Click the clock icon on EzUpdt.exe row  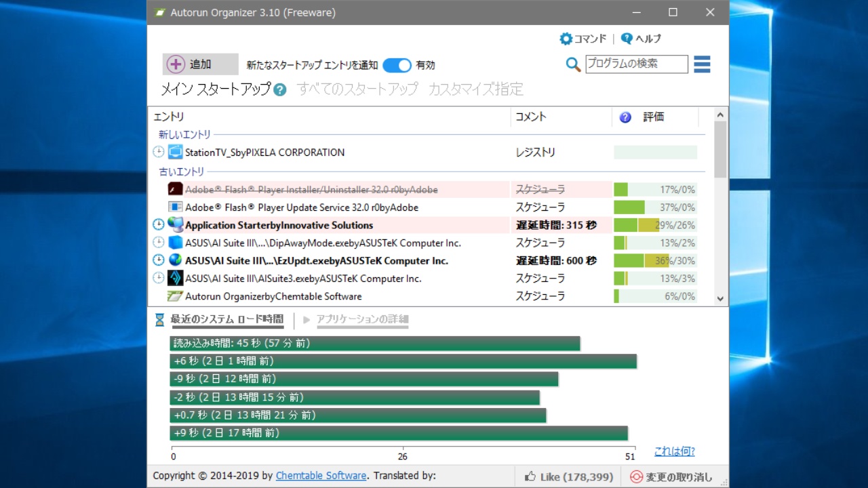[x=158, y=260]
